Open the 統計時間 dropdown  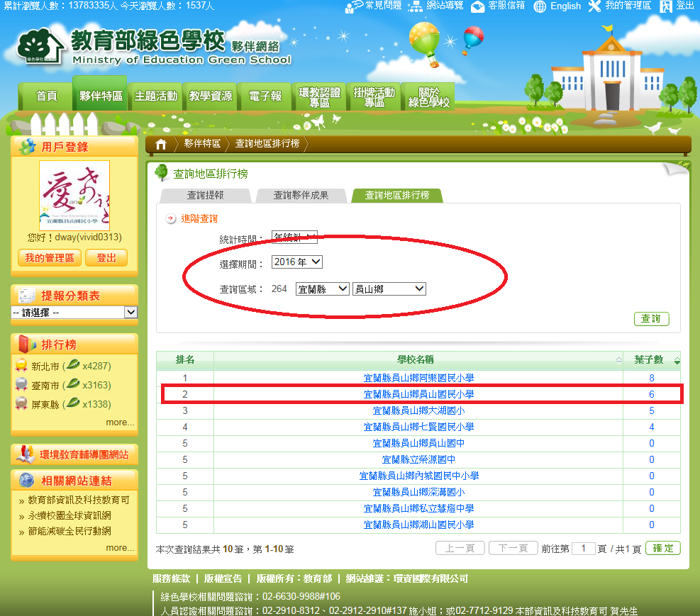pos(294,237)
